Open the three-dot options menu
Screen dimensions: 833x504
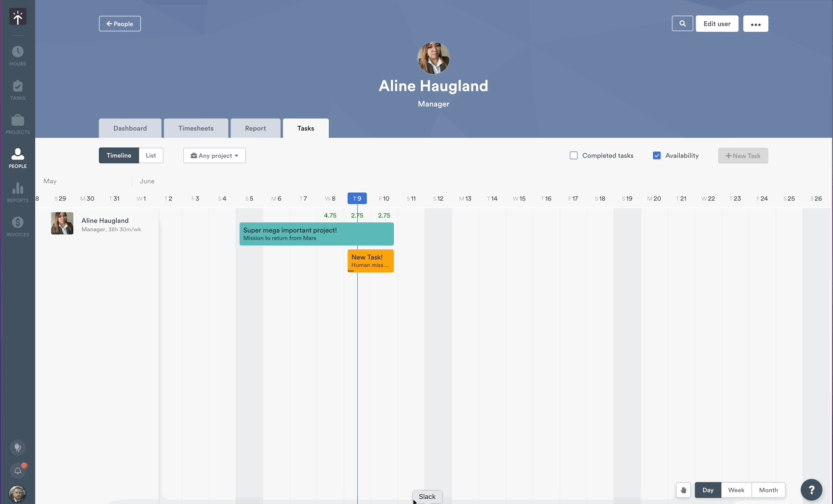755,23
